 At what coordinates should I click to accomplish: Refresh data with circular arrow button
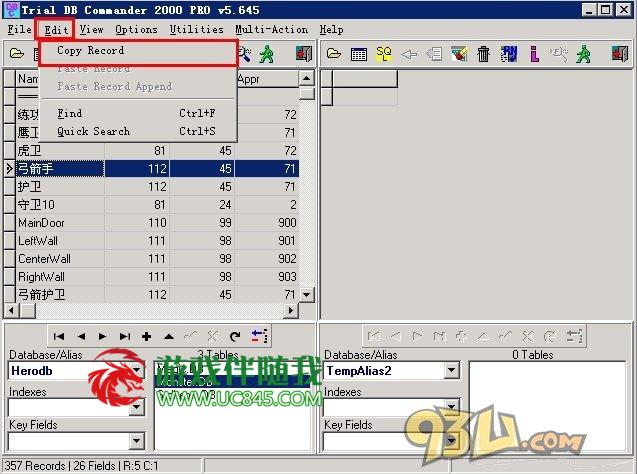(x=235, y=336)
